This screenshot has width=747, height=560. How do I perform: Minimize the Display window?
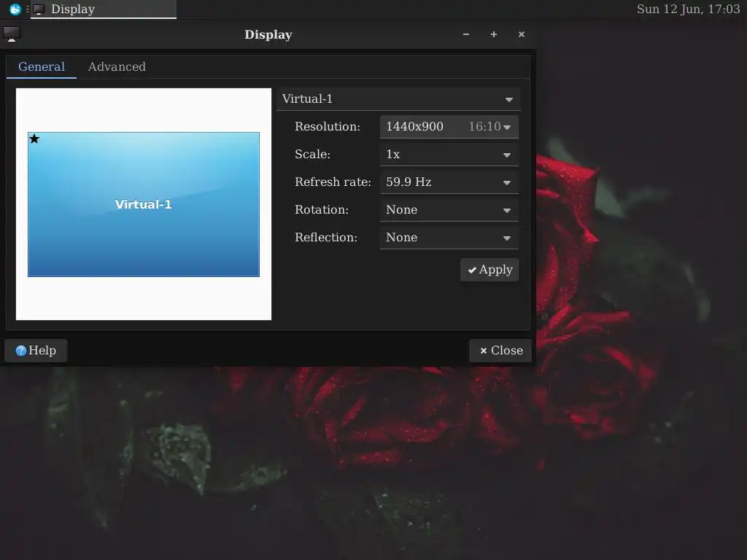(x=466, y=34)
